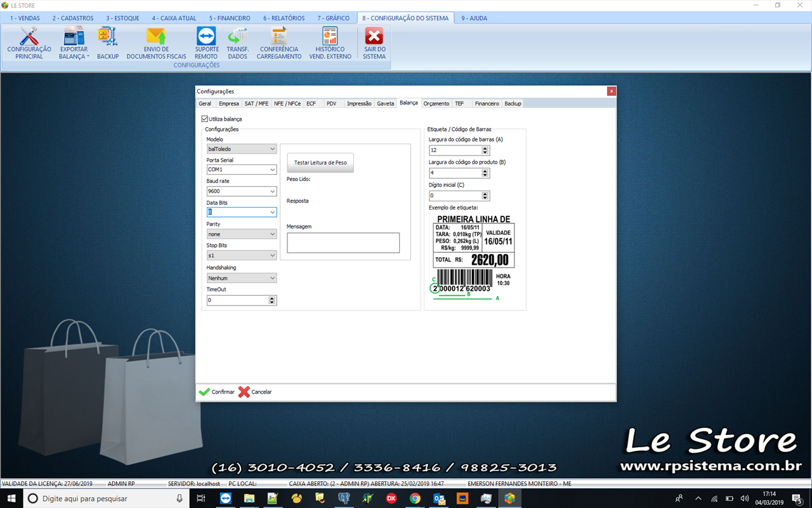This screenshot has height=508, width=812.
Task: Increase the TimeOut value
Action: point(272,298)
